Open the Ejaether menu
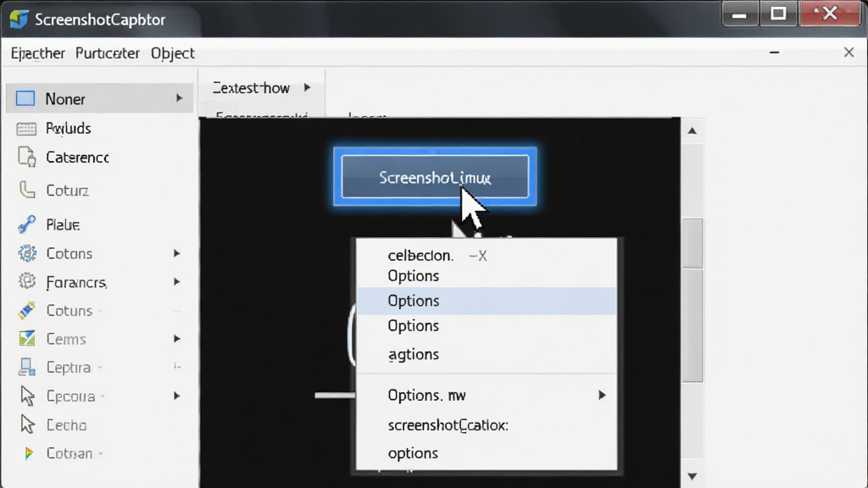Screen dimensions: 868x488 click(37, 53)
